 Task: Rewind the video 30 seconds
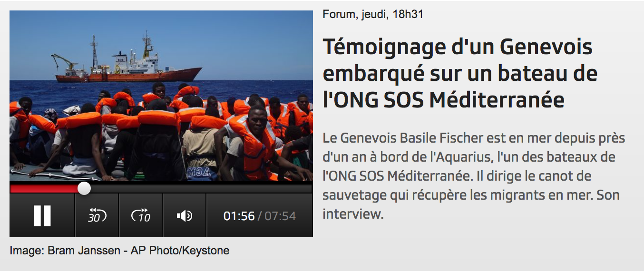click(x=97, y=215)
